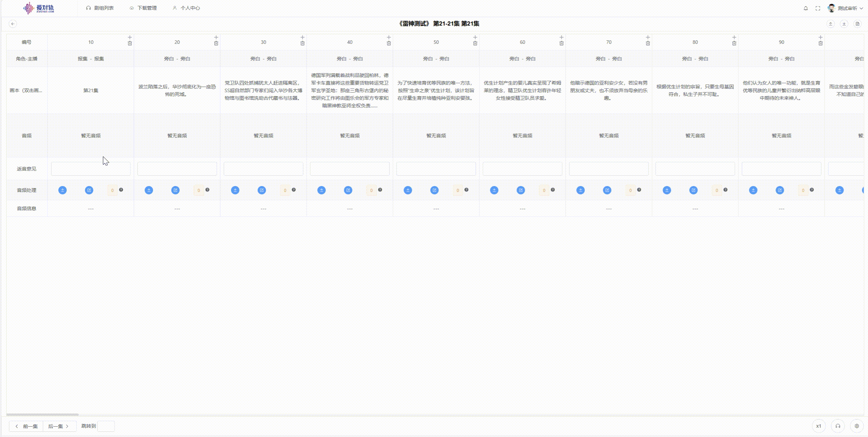This screenshot has height=437, width=868.
Task: Go back with the left-arrow circle icon
Action: (13, 24)
